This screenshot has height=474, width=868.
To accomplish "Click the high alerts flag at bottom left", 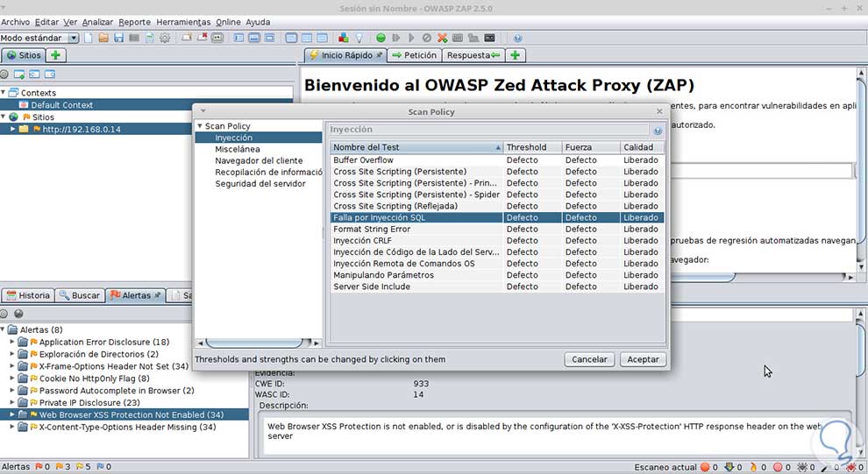I will click(39, 467).
